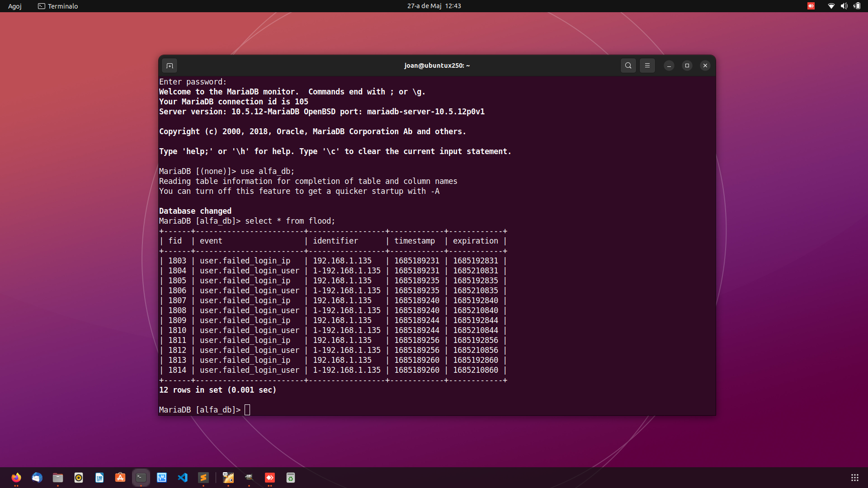868x488 pixels.
Task: Open the clock calendar panel
Action: tap(434, 6)
